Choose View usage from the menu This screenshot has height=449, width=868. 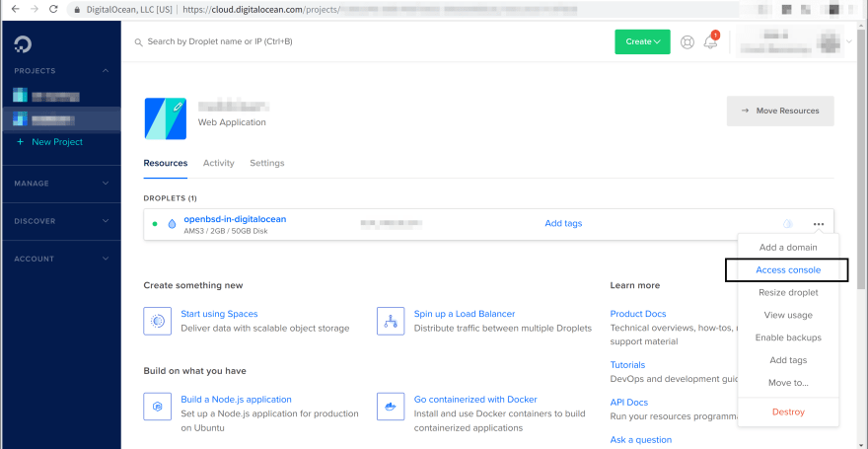pos(788,315)
